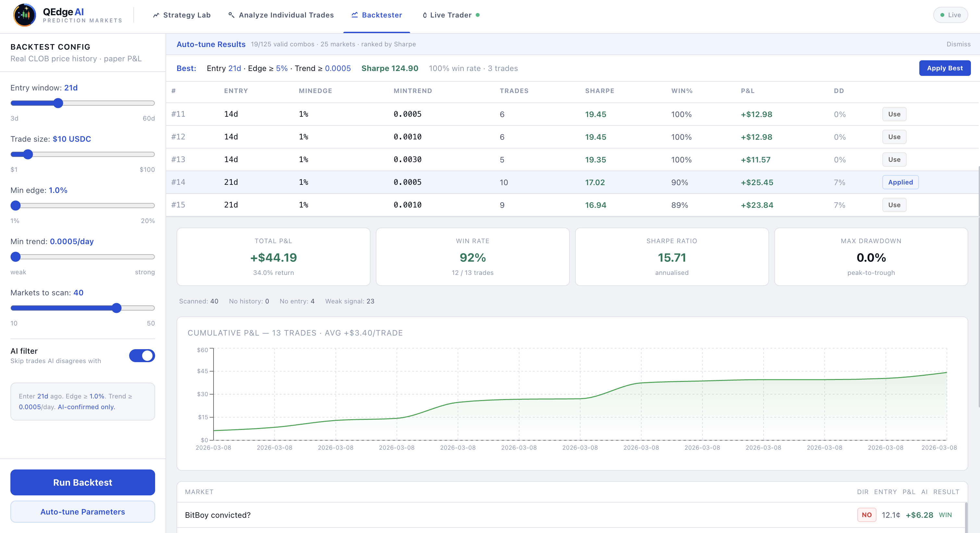The image size is (980, 533).
Task: Click the Backtester line-chart icon
Action: 355,15
